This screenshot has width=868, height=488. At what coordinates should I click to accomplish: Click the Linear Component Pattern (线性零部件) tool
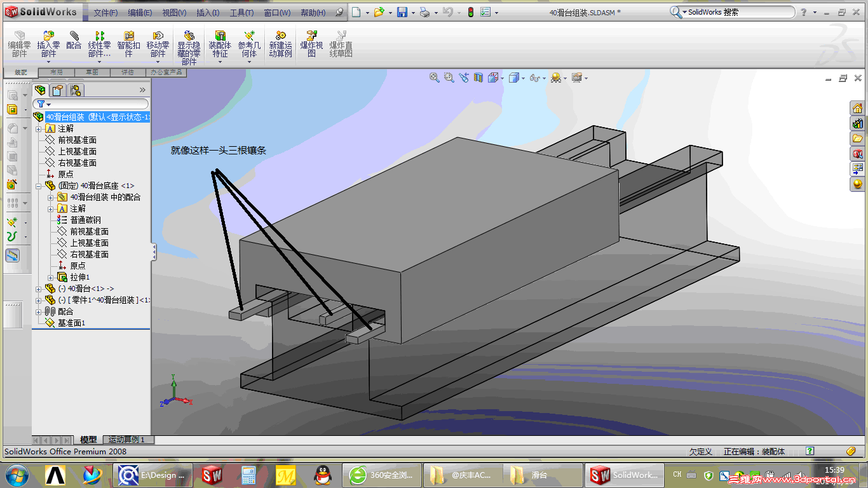[99, 43]
